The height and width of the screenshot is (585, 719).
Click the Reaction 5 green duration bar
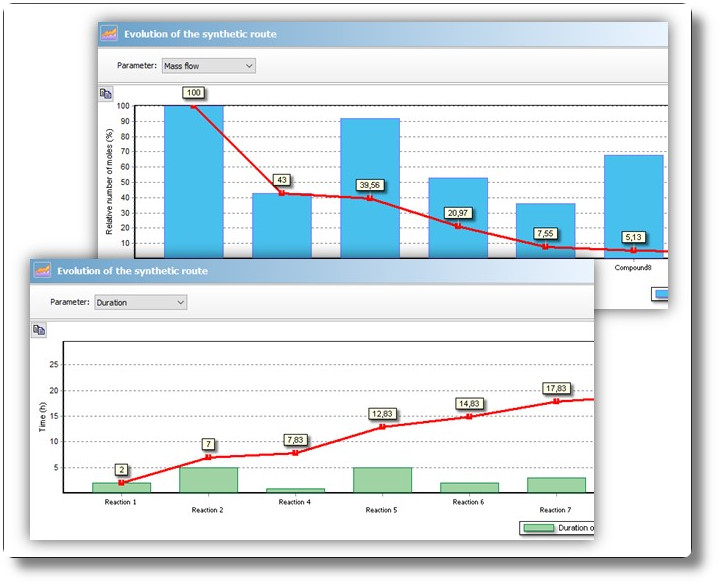coord(382,480)
